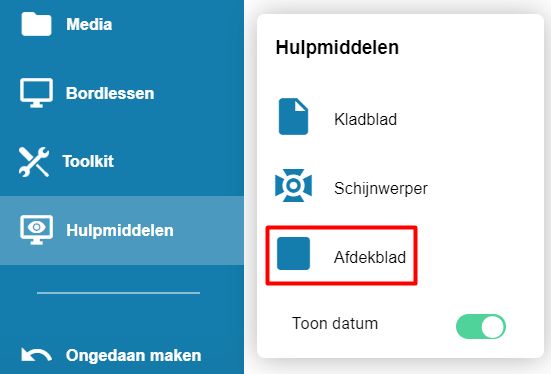Click the white knob of Toon datum switch
Image resolution: width=551 pixels, height=374 pixels.
(493, 327)
